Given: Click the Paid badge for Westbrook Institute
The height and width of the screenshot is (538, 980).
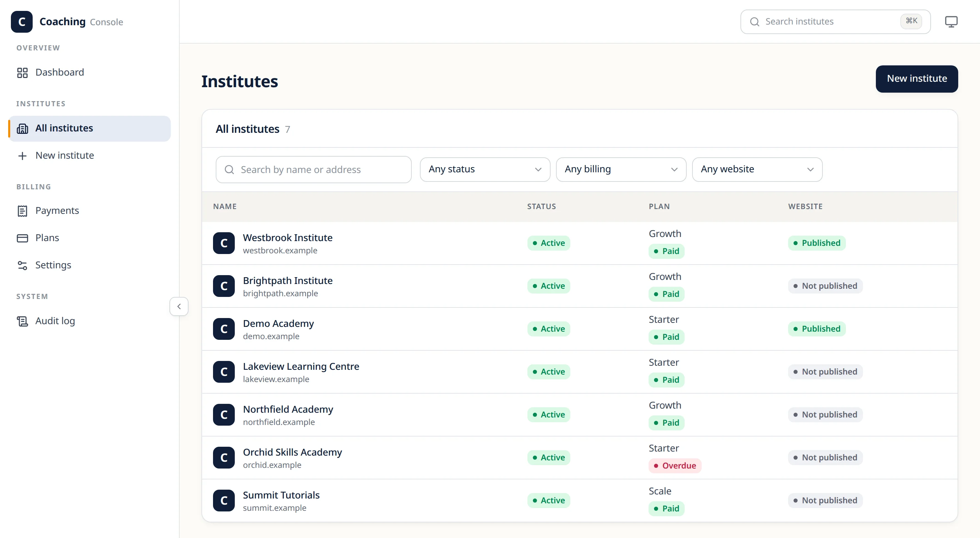Looking at the screenshot, I should [667, 252].
